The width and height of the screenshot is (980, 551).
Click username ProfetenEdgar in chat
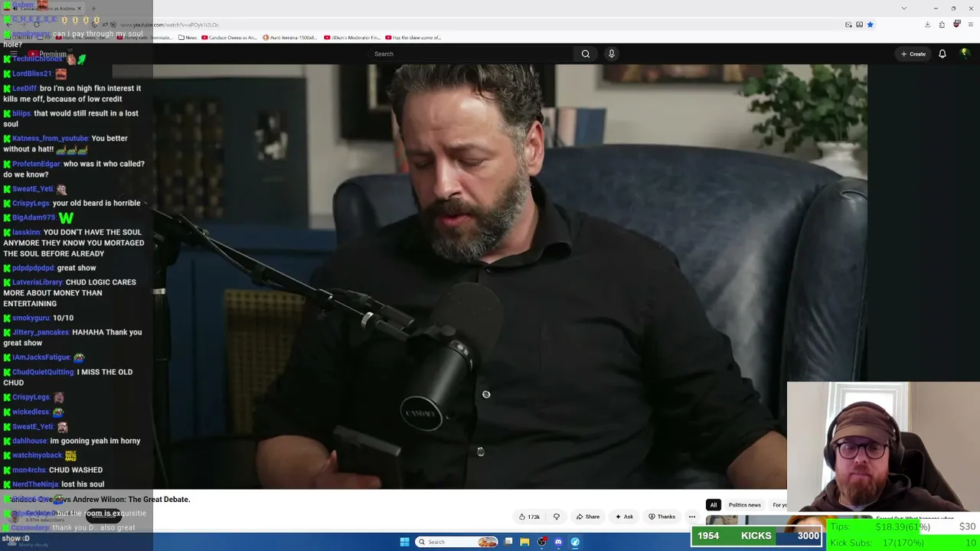coord(36,164)
